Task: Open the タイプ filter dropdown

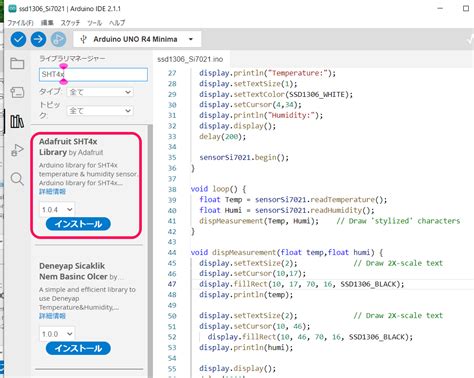Action: point(100,92)
